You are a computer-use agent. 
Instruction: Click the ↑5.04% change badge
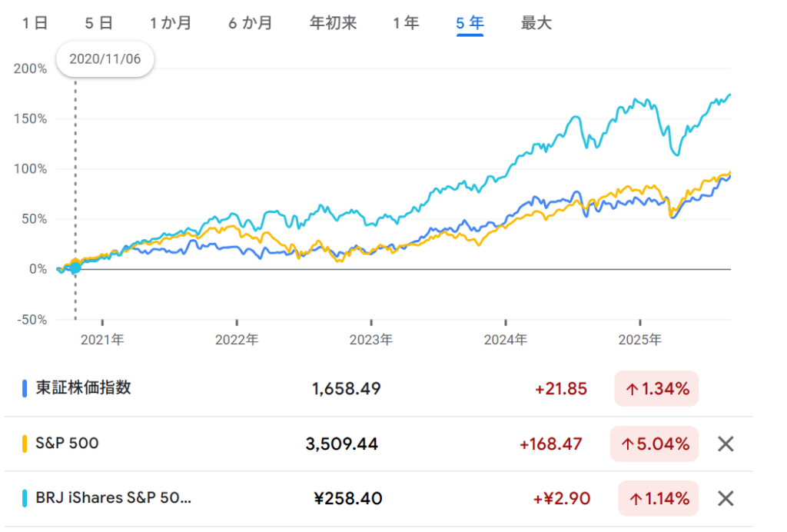pyautogui.click(x=654, y=444)
